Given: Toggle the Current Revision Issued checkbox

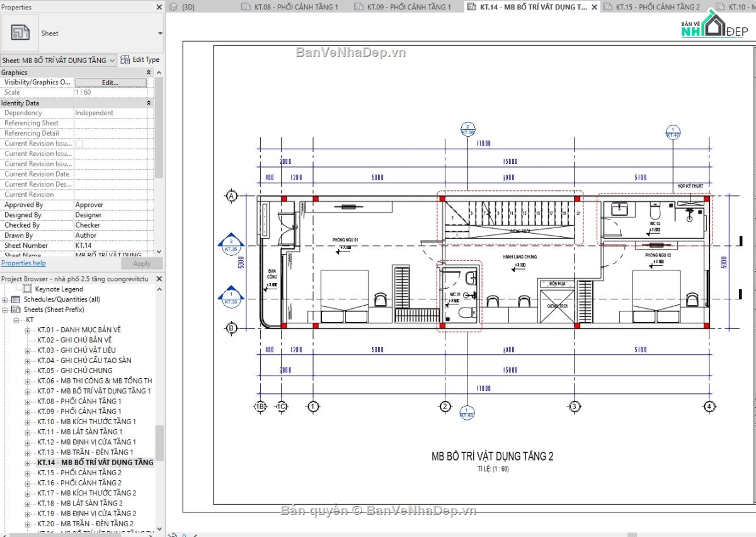Looking at the screenshot, I should point(79,144).
